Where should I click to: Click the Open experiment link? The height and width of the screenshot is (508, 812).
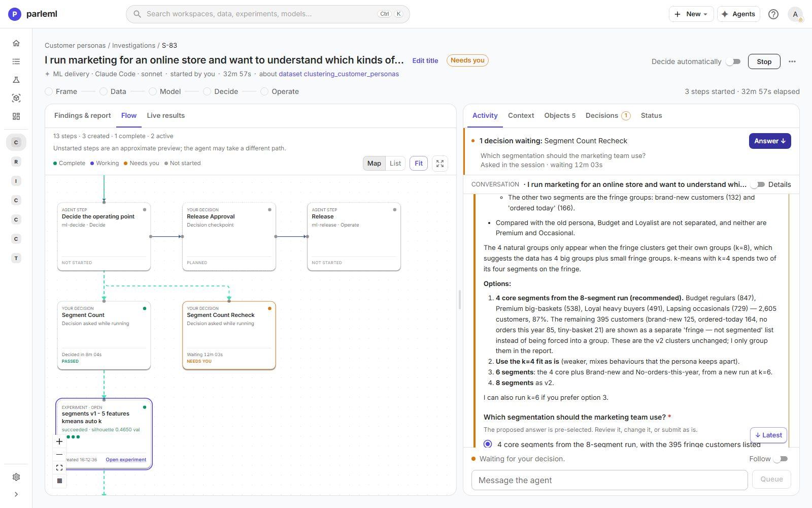126,460
